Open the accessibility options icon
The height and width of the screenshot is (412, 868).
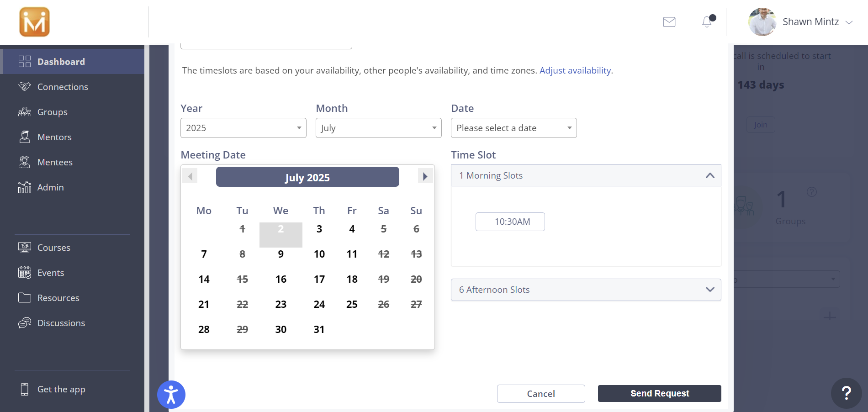(171, 395)
